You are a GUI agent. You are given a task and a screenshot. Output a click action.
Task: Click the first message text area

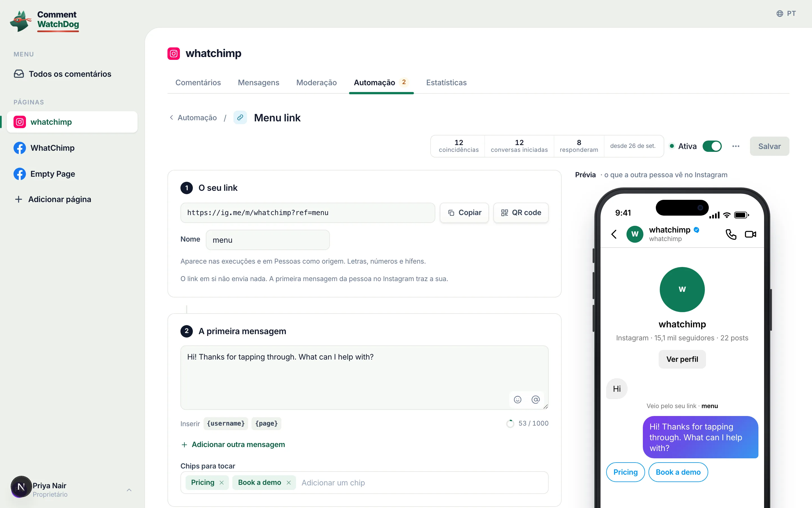coord(364,378)
